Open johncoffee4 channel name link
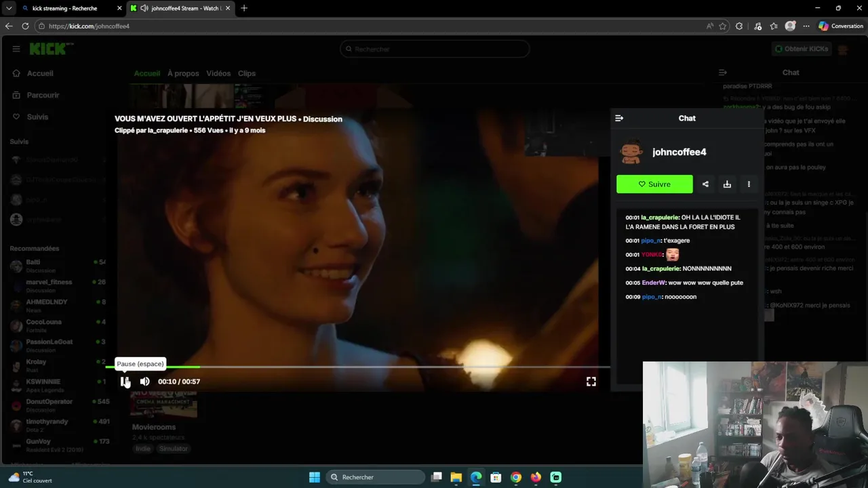This screenshot has width=868, height=488. tap(679, 152)
